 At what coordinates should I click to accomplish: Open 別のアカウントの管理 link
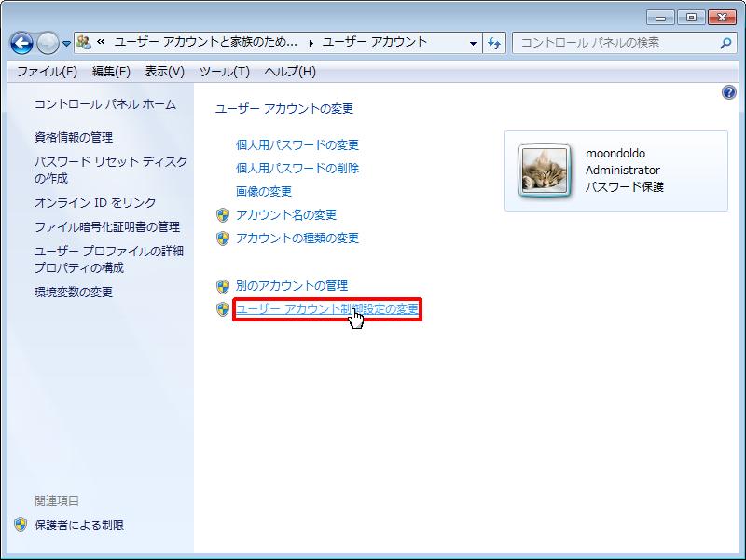click(x=291, y=286)
